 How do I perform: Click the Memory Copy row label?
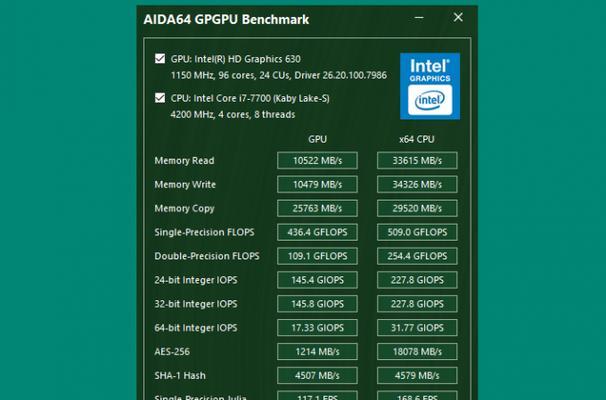click(x=184, y=209)
